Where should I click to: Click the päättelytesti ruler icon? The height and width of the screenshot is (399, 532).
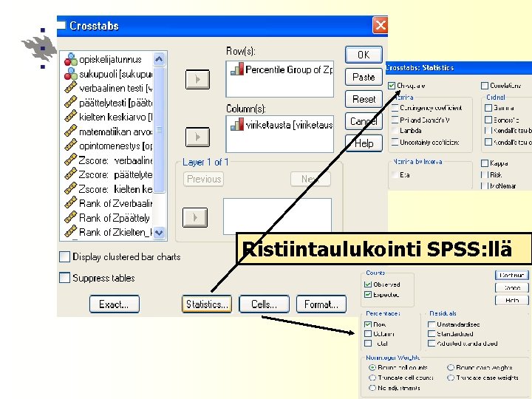(x=71, y=102)
